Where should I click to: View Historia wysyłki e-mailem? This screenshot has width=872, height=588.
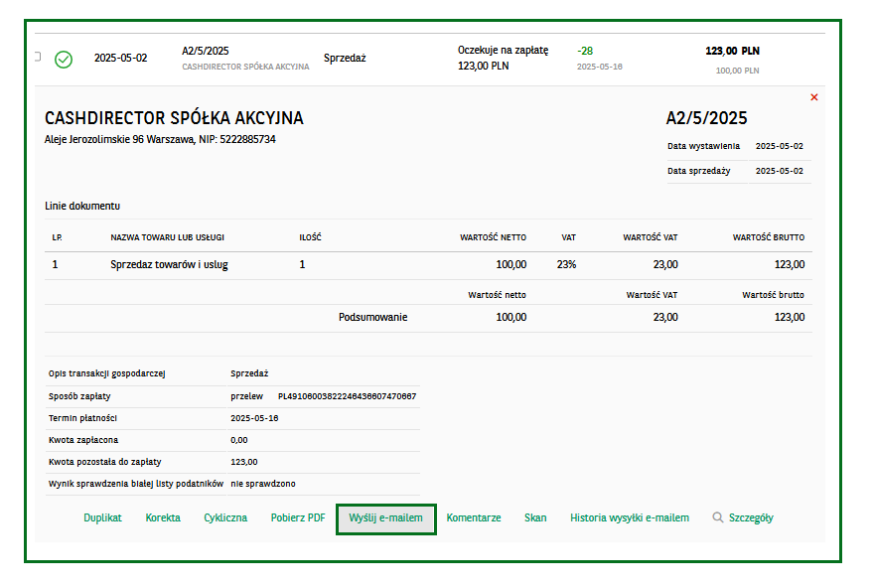pos(630,517)
